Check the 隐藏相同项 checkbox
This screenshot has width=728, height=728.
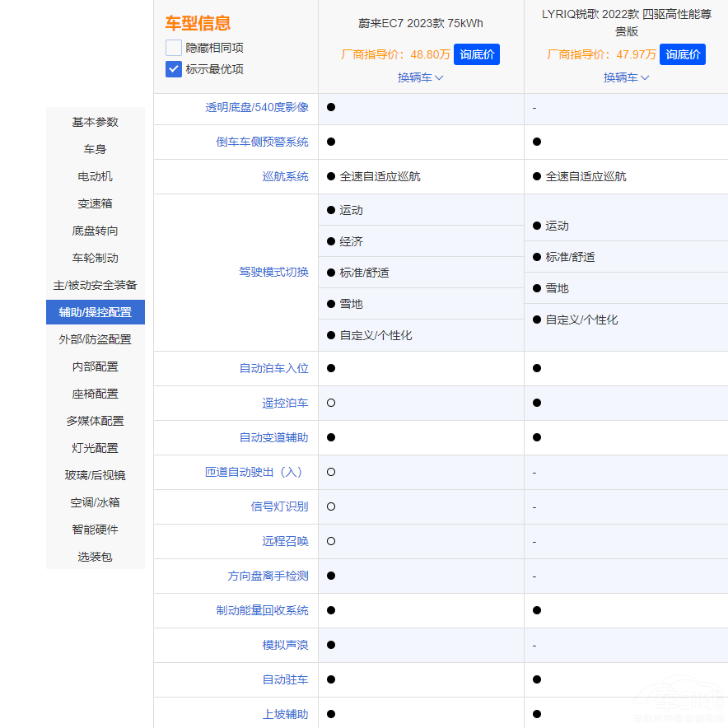pos(174,48)
